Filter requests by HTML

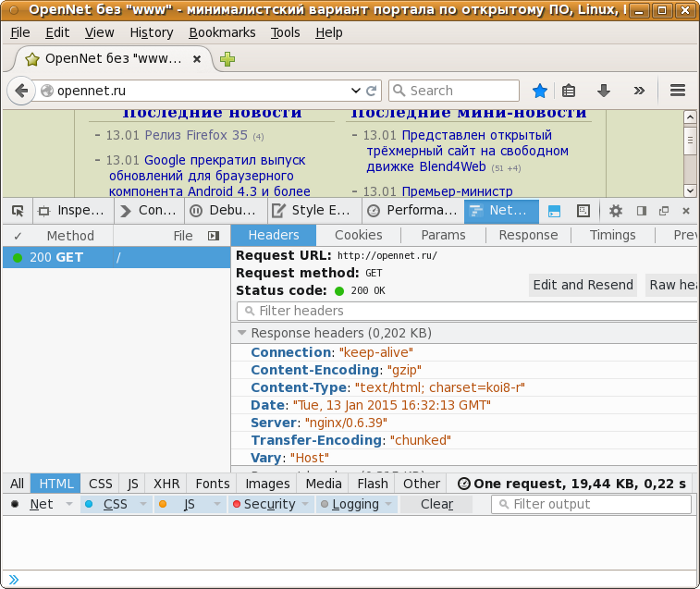click(x=56, y=484)
